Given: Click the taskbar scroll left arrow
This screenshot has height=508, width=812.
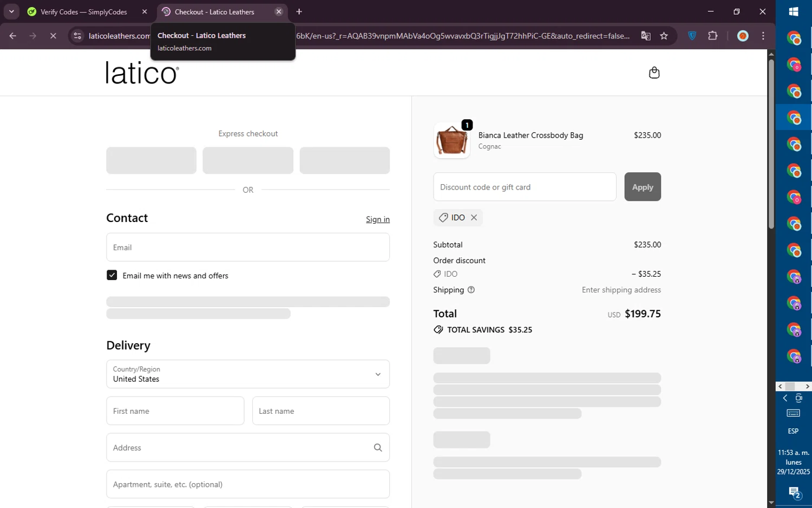Looking at the screenshot, I should [x=780, y=386].
